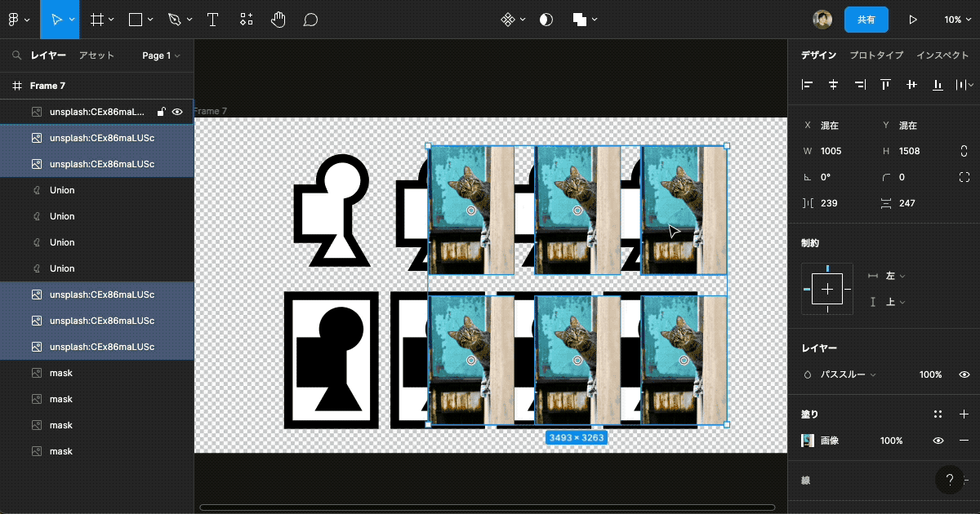
Task: Open the Shape tools dropdown arrow
Action: point(150,20)
